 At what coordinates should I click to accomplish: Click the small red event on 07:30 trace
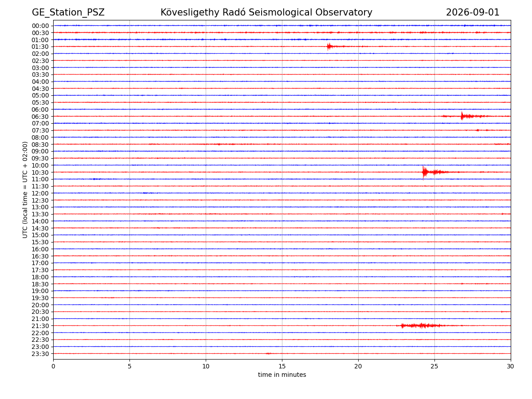point(478,130)
